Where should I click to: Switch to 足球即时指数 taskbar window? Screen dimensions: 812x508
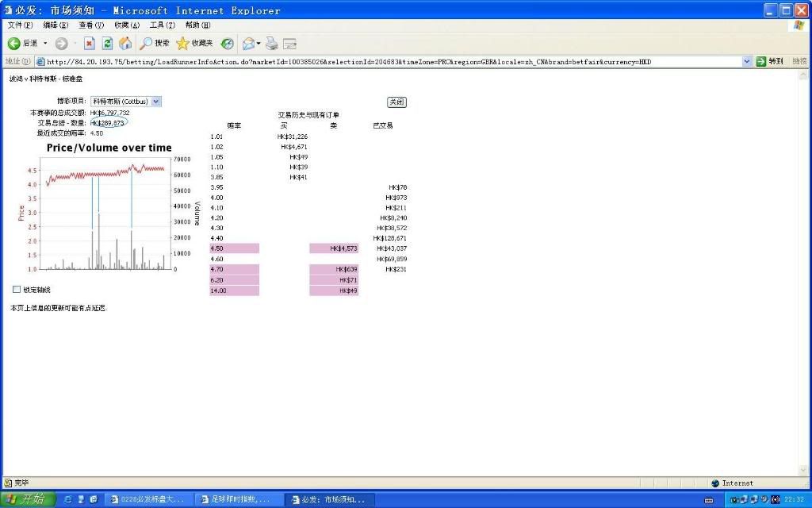[x=234, y=499]
